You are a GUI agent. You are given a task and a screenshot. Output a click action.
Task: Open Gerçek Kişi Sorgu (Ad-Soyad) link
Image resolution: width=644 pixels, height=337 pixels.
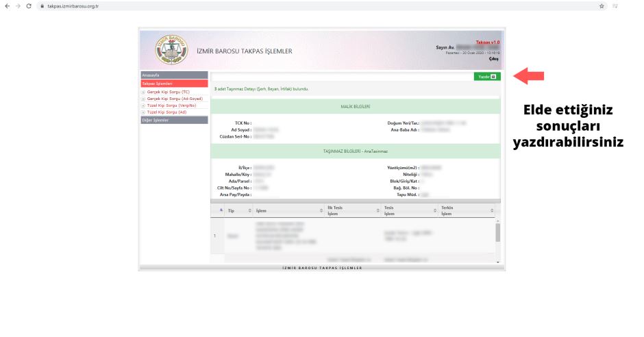pyautogui.click(x=175, y=99)
